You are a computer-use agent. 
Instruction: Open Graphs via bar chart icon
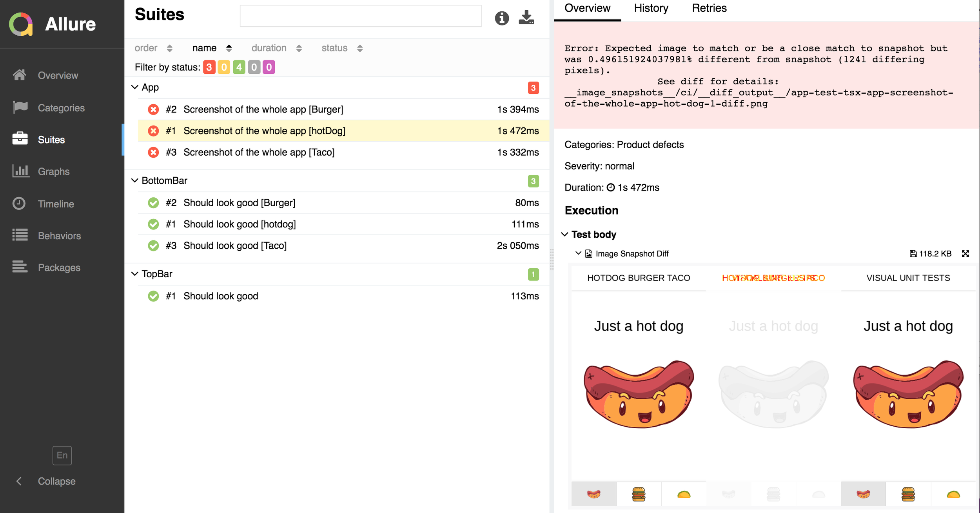pyautogui.click(x=20, y=171)
